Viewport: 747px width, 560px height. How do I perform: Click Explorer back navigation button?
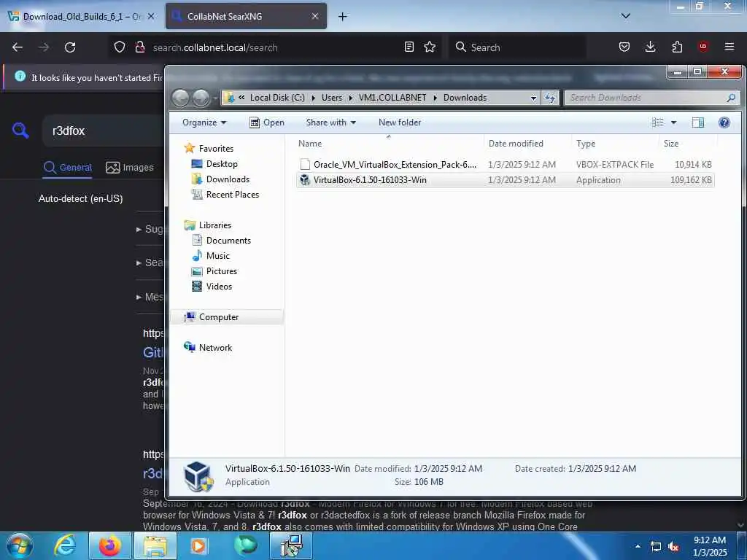[x=181, y=98]
